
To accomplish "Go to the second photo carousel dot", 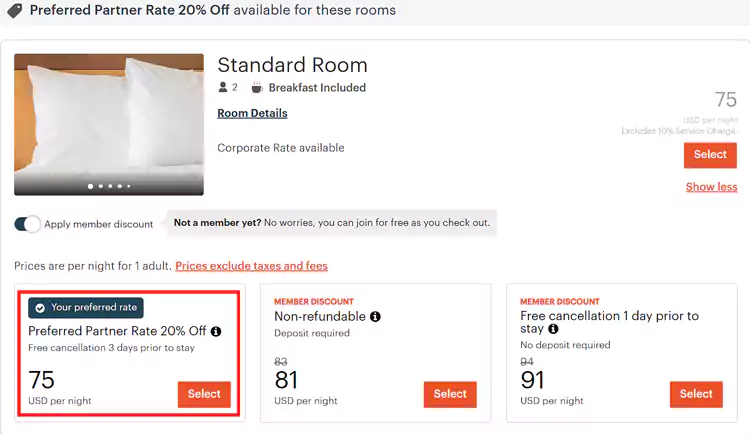I will (x=100, y=186).
